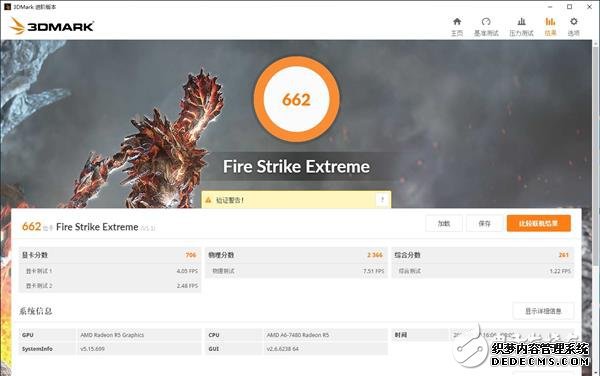600x376 pixels.
Task: Click the Load (加载) button
Action: [444, 223]
